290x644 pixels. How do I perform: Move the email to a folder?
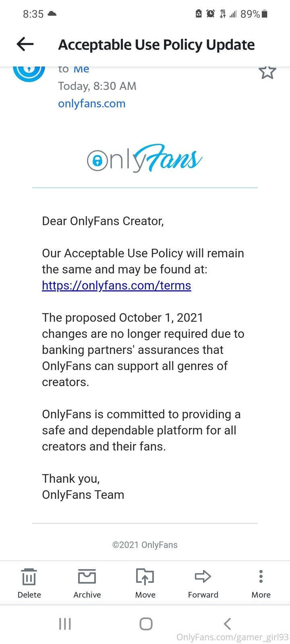point(145,582)
